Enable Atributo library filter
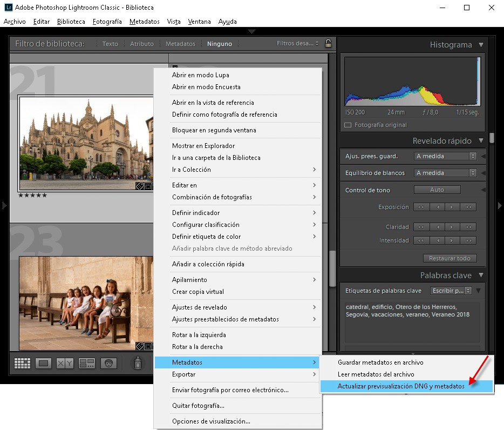This screenshot has width=504, height=430. click(x=142, y=44)
